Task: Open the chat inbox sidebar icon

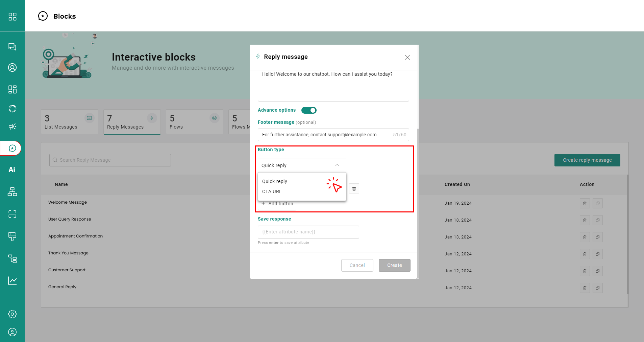Action: (12, 47)
